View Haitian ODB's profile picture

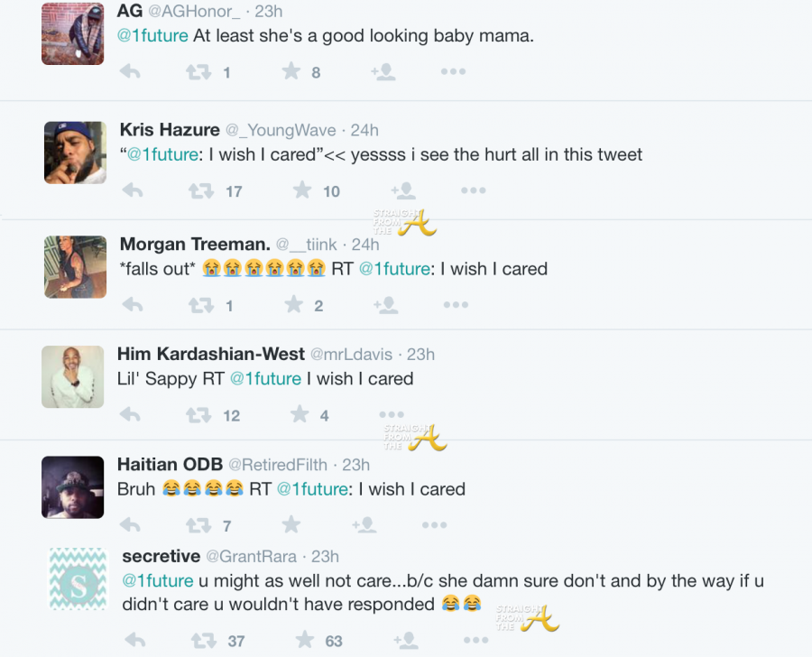click(x=73, y=487)
